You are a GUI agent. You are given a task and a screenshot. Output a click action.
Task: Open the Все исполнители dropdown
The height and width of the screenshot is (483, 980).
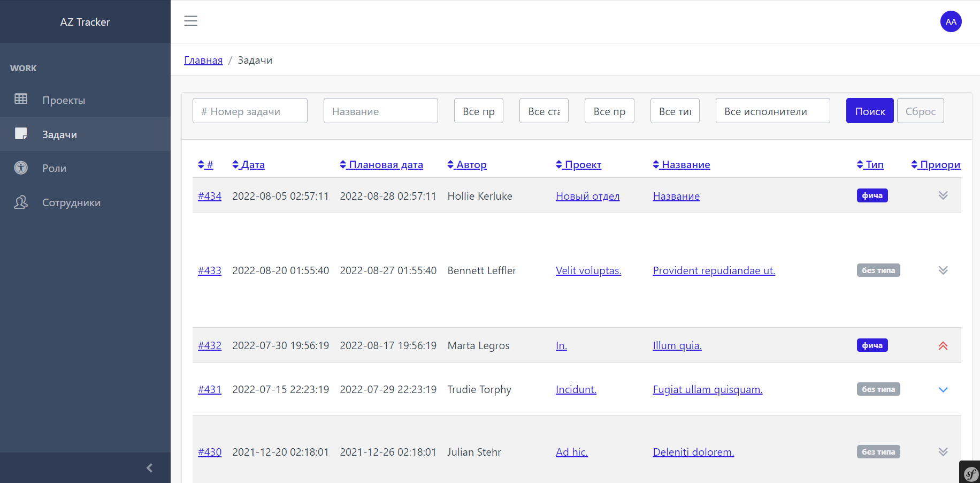(772, 110)
